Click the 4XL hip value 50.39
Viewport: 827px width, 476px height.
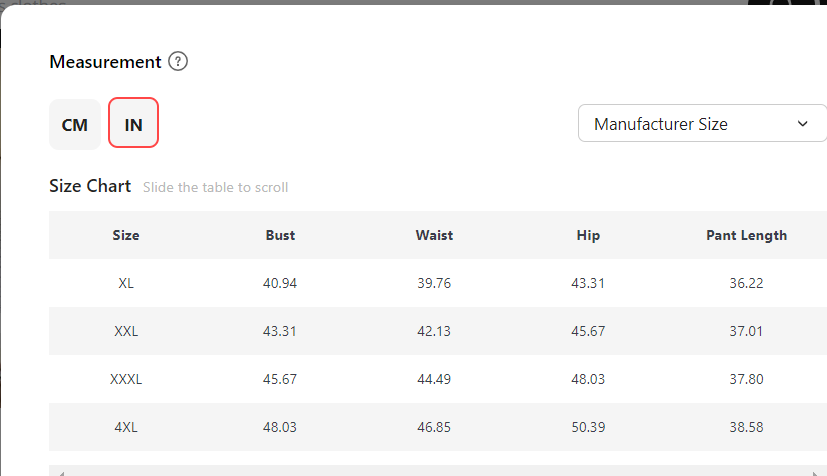588,427
